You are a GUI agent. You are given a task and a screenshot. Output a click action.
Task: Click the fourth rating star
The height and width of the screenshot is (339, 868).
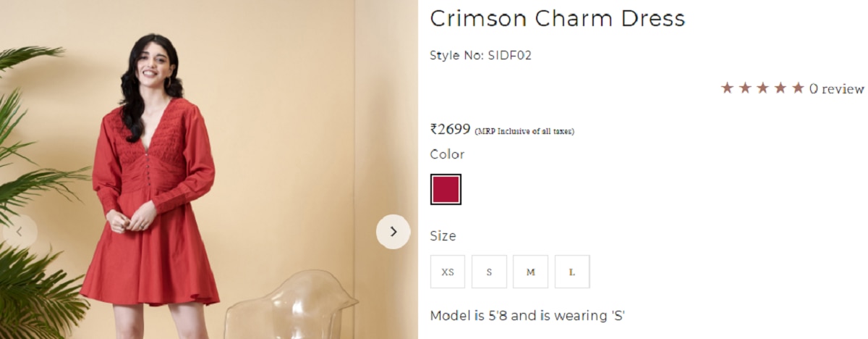[x=780, y=88]
